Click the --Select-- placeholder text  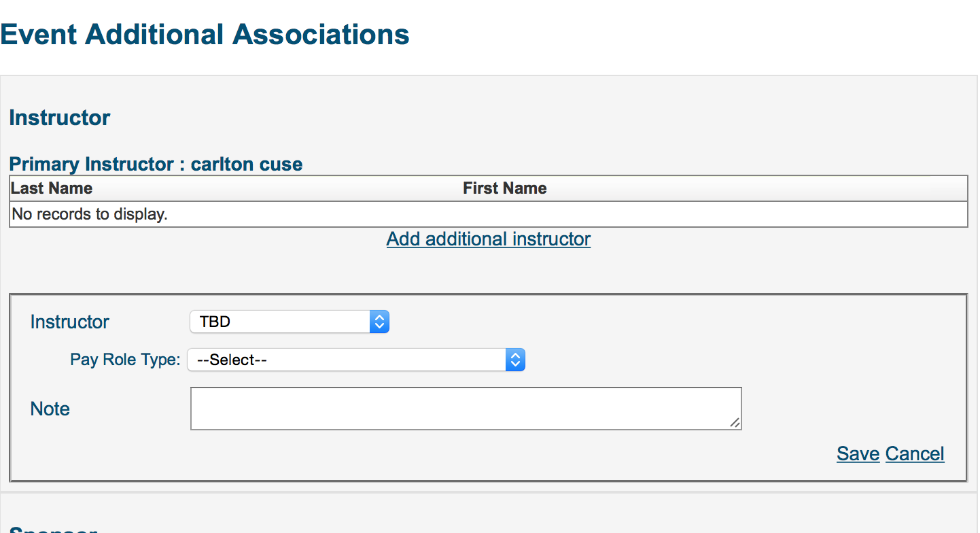pyautogui.click(x=232, y=360)
